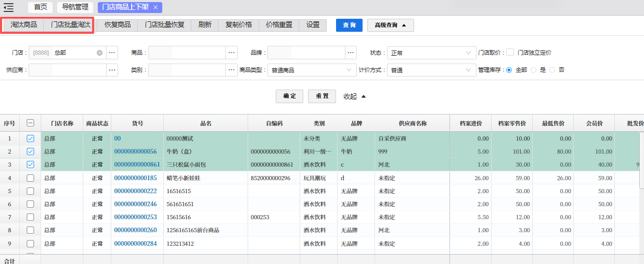644x264 pixels.
Task: Click the 刷新 toolbar button
Action: (205, 25)
